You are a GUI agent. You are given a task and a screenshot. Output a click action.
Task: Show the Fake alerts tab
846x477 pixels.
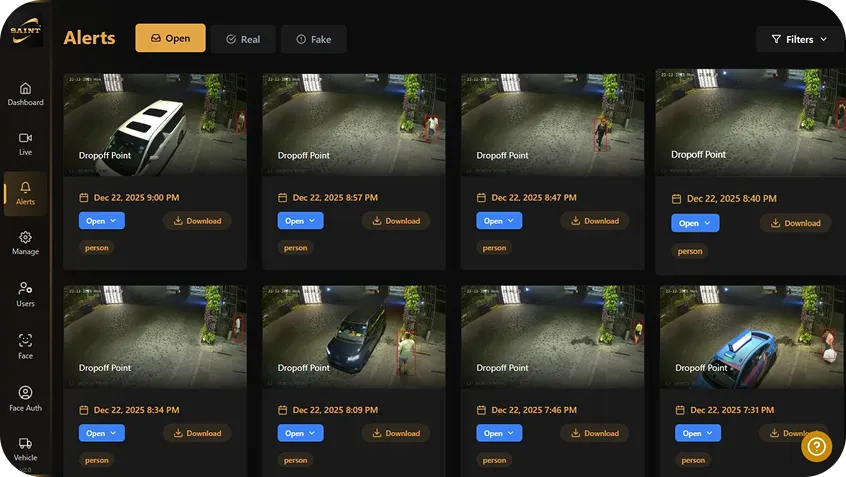point(313,39)
